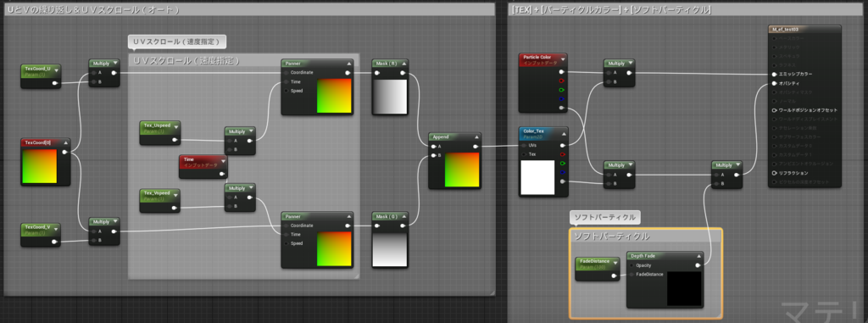Click the green channel pin on Color_Tex
The width and height of the screenshot is (868, 323).
click(x=563, y=163)
